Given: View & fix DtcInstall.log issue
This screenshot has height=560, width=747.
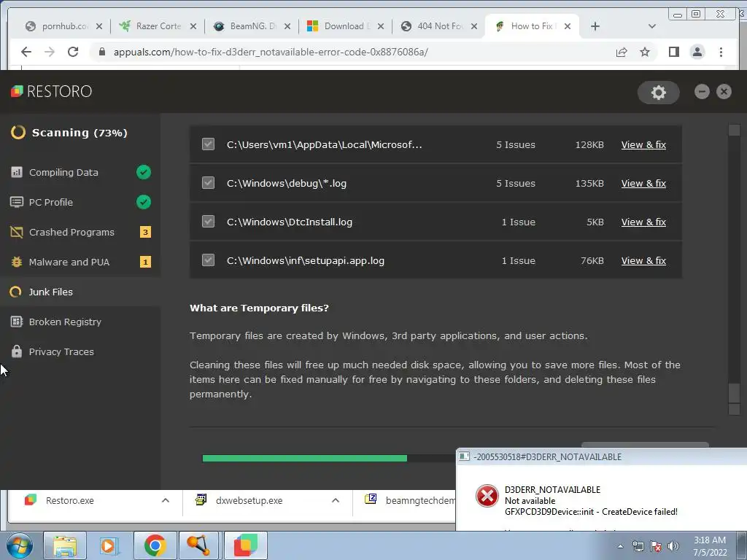Looking at the screenshot, I should pyautogui.click(x=643, y=222).
